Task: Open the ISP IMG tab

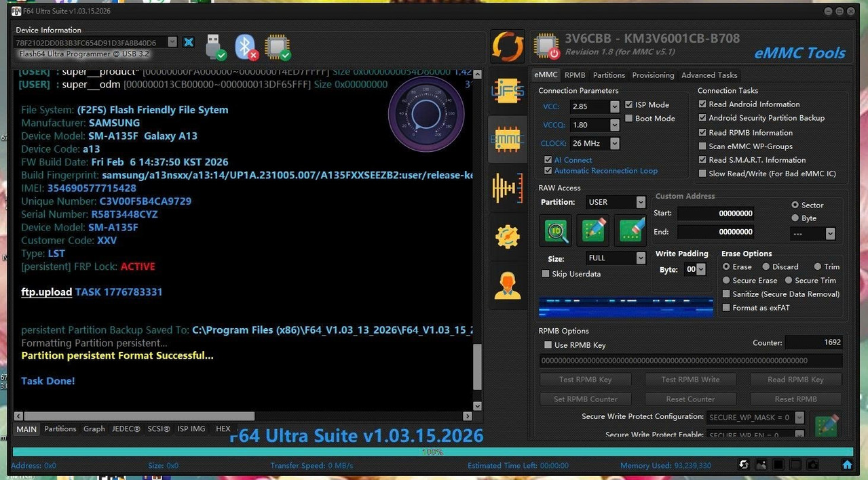Action: click(191, 429)
